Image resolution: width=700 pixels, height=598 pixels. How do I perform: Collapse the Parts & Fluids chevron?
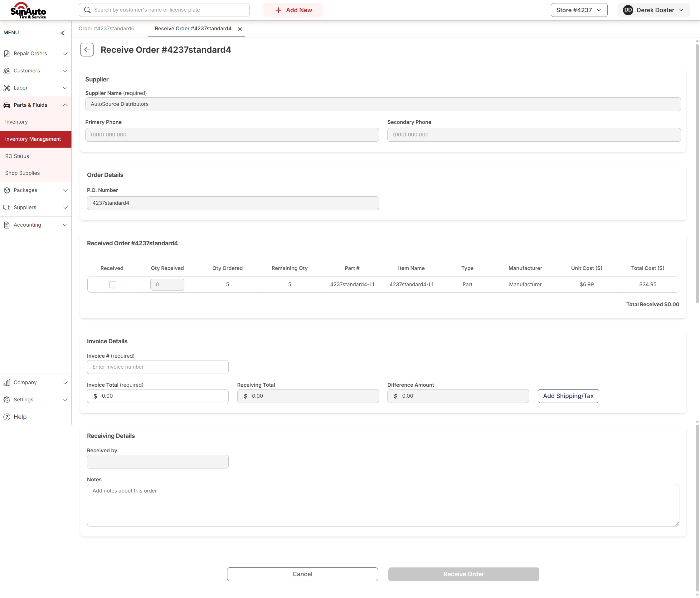[65, 105]
